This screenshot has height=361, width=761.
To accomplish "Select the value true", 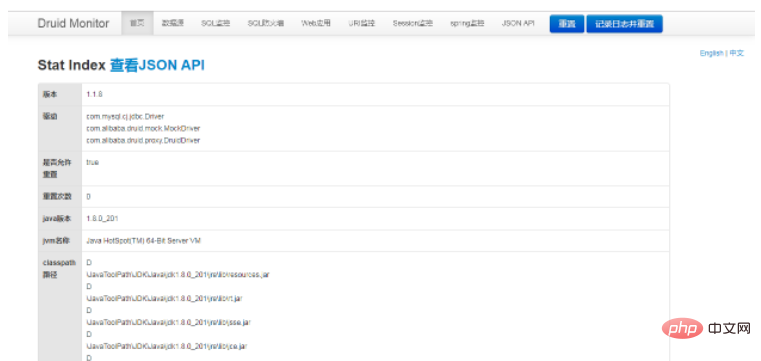I will pos(92,163).
